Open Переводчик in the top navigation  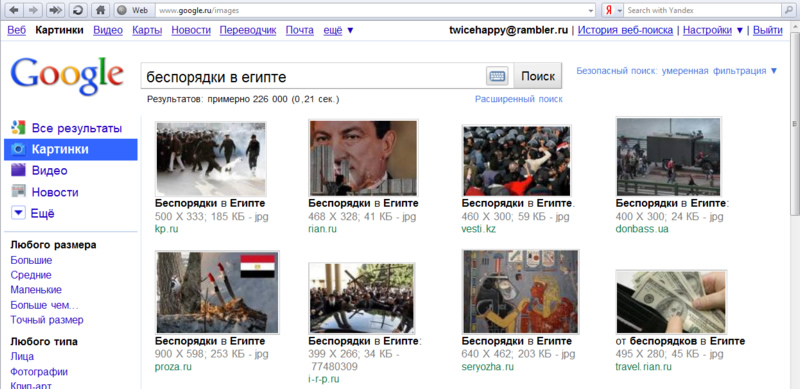point(248,30)
